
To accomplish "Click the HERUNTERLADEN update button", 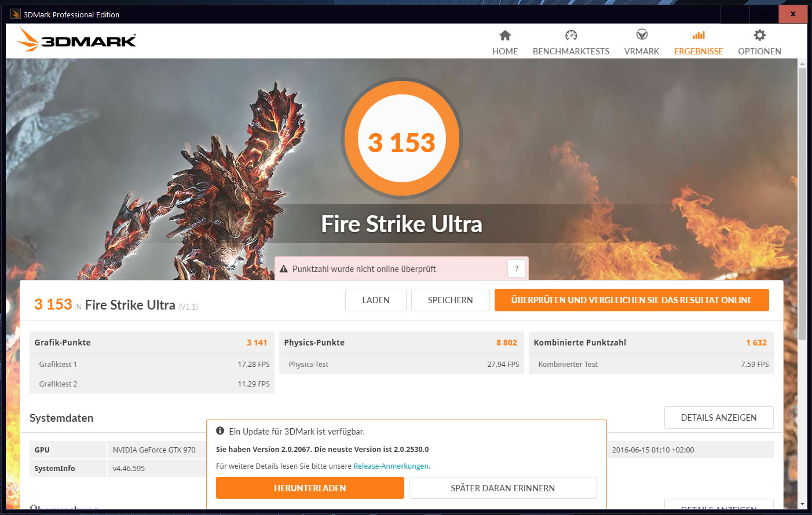I will click(x=310, y=488).
